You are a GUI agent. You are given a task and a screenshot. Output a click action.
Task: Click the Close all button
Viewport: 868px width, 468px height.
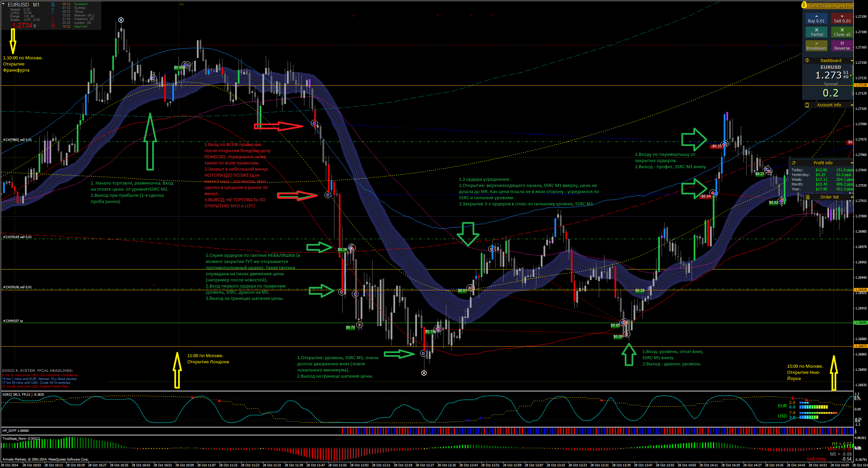842,32
